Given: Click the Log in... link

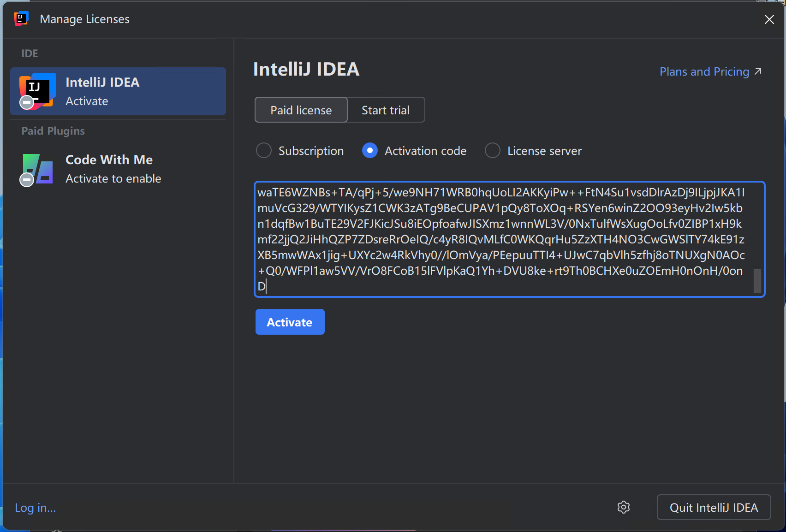Looking at the screenshot, I should [x=36, y=508].
